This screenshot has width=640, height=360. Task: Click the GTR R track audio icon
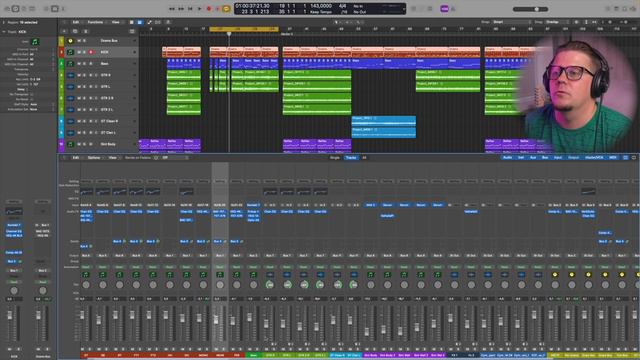(x=70, y=75)
